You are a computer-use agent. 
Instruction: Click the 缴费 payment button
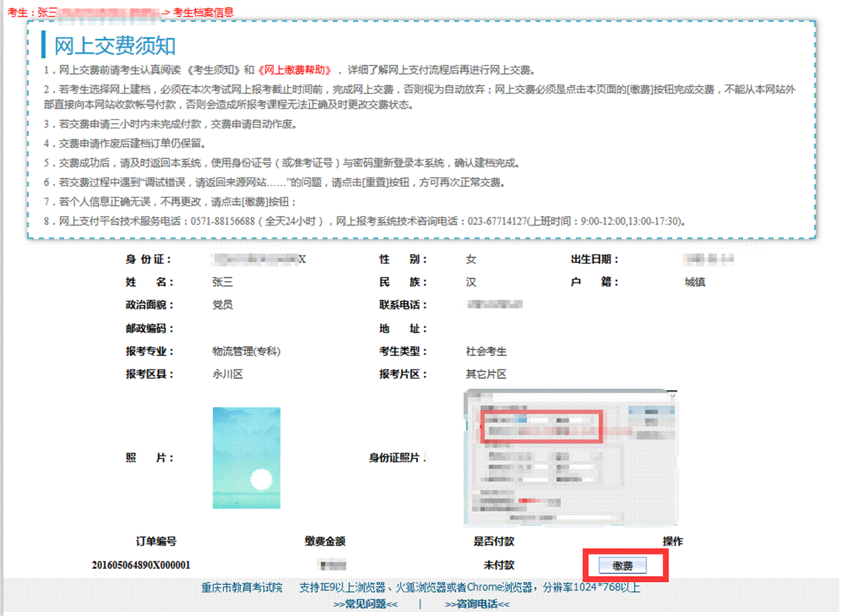(623, 566)
